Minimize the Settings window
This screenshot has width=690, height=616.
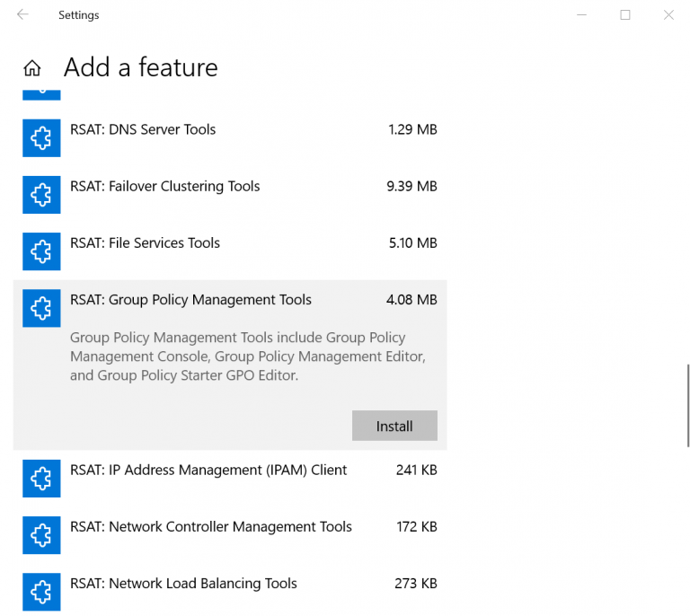click(581, 15)
